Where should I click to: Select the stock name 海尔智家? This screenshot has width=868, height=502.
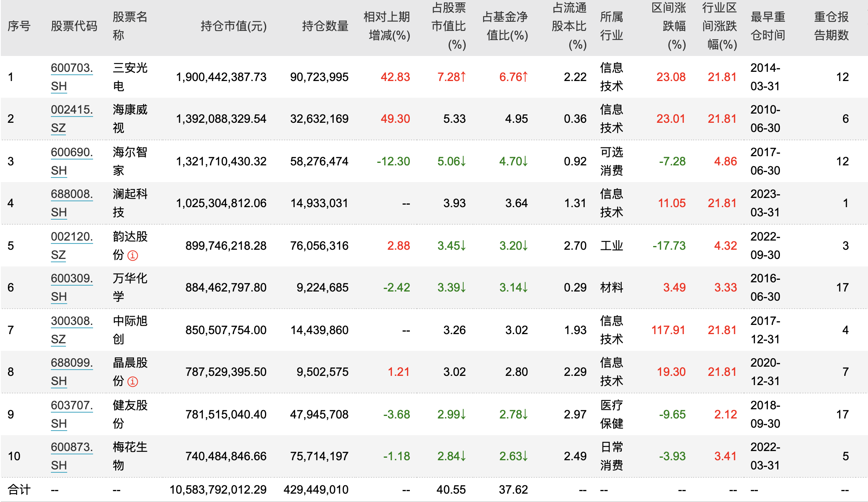(x=130, y=161)
